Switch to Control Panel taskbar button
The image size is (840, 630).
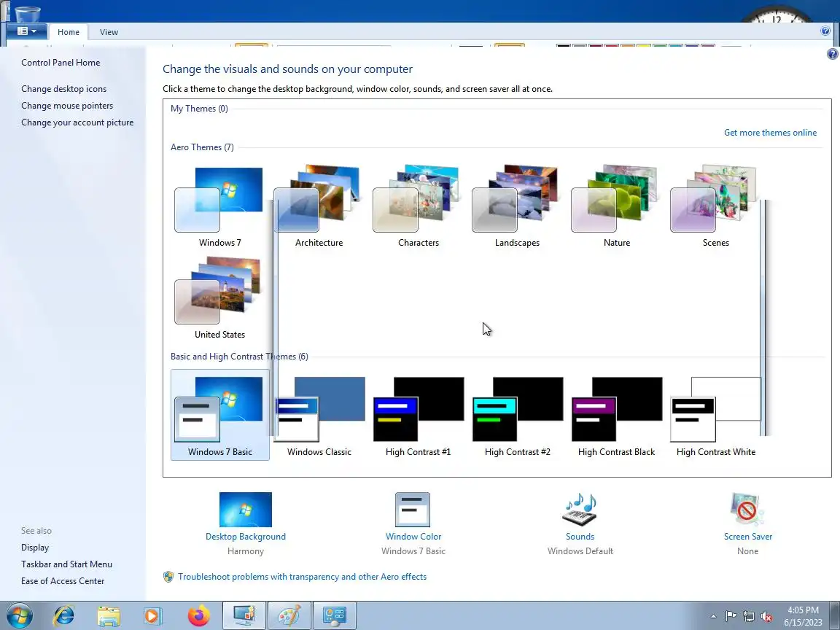click(334, 615)
